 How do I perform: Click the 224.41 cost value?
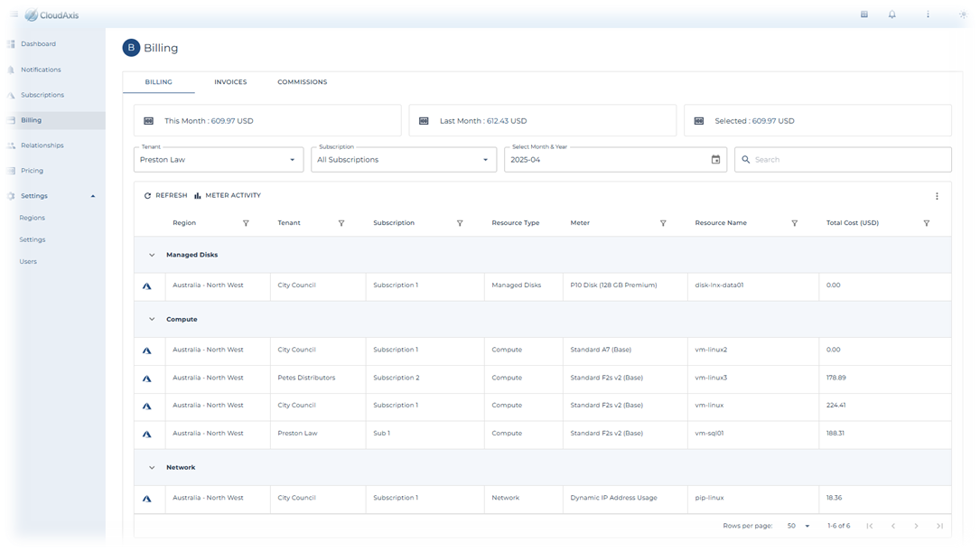(835, 406)
